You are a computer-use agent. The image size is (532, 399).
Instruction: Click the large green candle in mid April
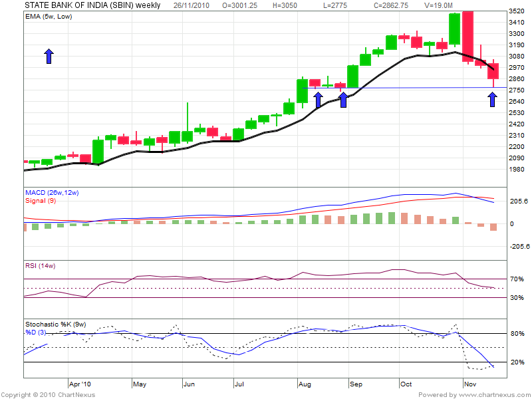[x=98, y=151]
